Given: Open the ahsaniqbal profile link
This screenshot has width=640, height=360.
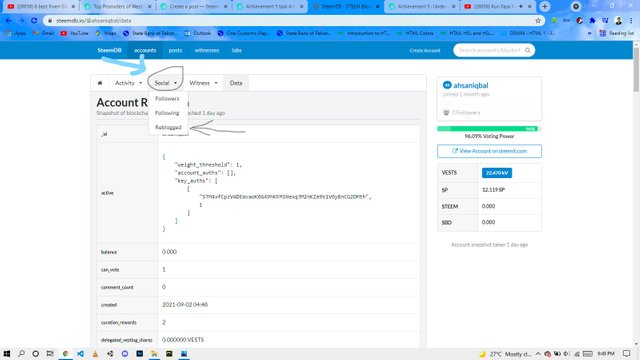Looking at the screenshot, I should pyautogui.click(x=471, y=85).
